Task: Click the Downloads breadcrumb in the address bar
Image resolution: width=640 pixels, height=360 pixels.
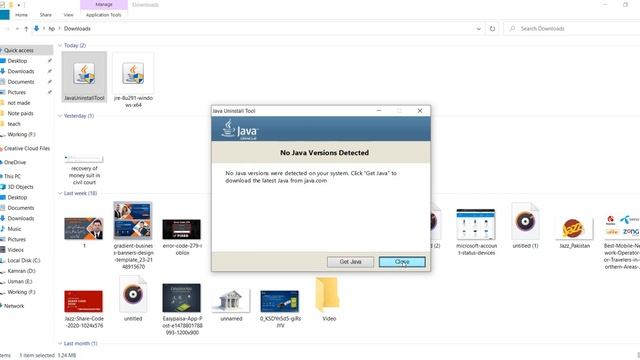Action: [x=77, y=29]
